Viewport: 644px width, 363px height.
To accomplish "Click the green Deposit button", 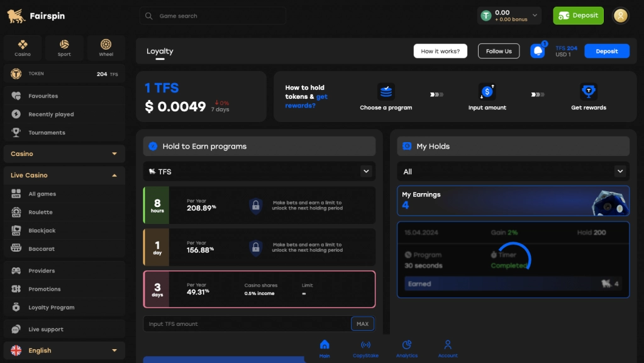I will 579,16.
